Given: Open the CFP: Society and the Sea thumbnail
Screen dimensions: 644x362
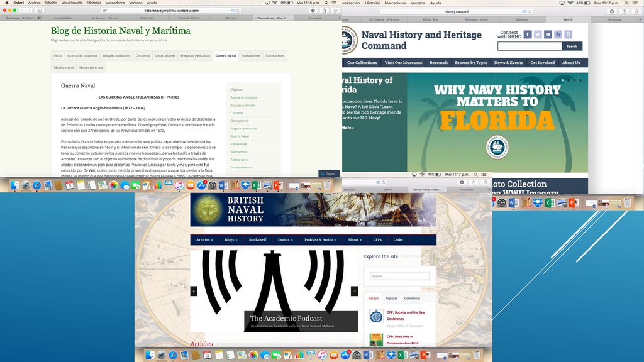Looking at the screenshot, I should pyautogui.click(x=376, y=316).
